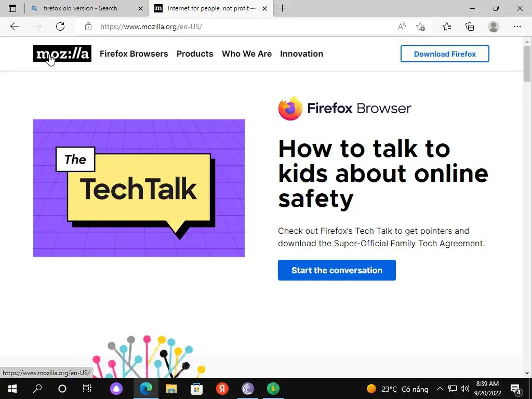Screen dimensions: 532x399
Task: Open the Products menu
Action: pos(195,54)
